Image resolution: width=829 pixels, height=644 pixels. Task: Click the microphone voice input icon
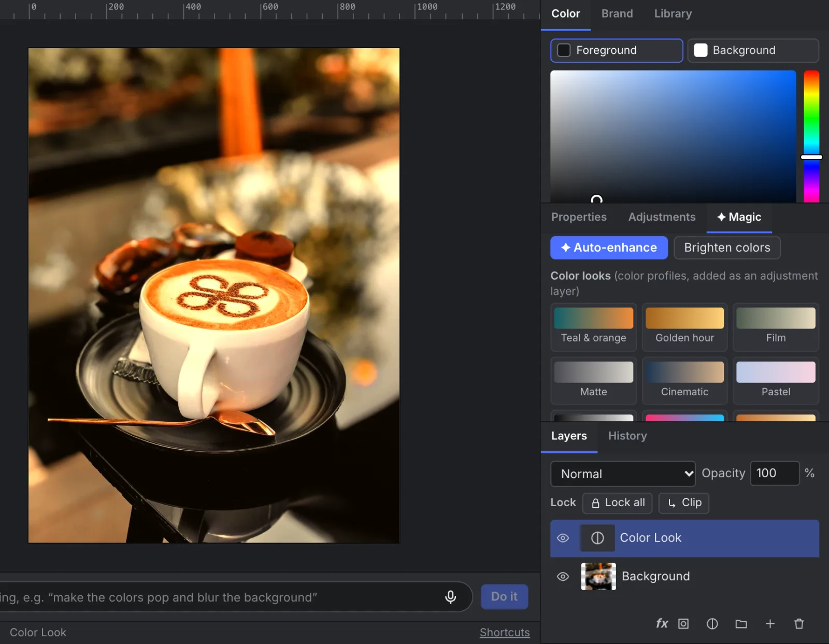point(450,597)
